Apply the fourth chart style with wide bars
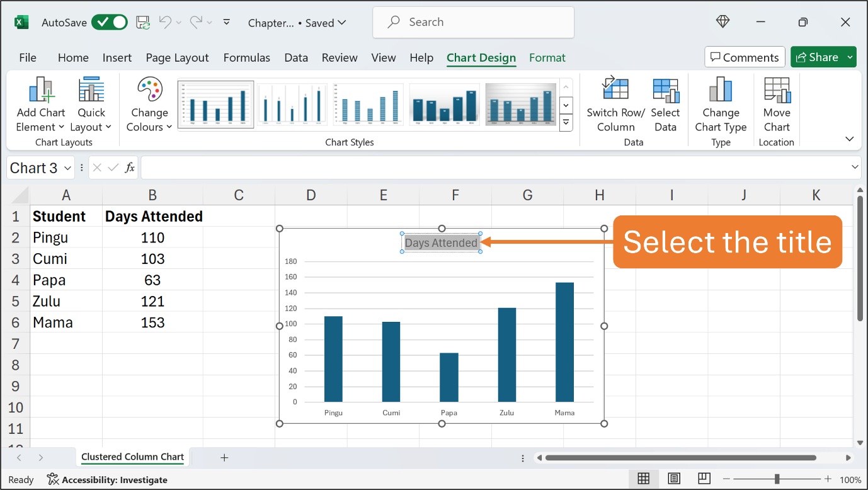The height and width of the screenshot is (490, 868). pos(444,105)
